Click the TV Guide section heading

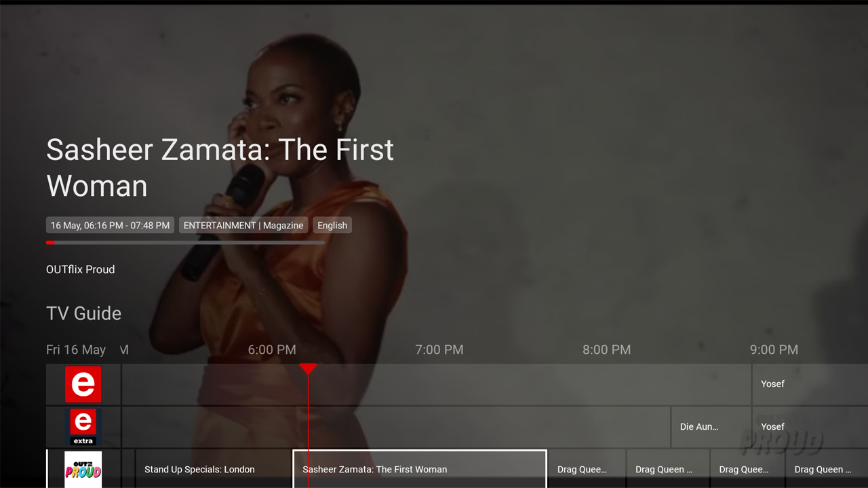click(84, 313)
